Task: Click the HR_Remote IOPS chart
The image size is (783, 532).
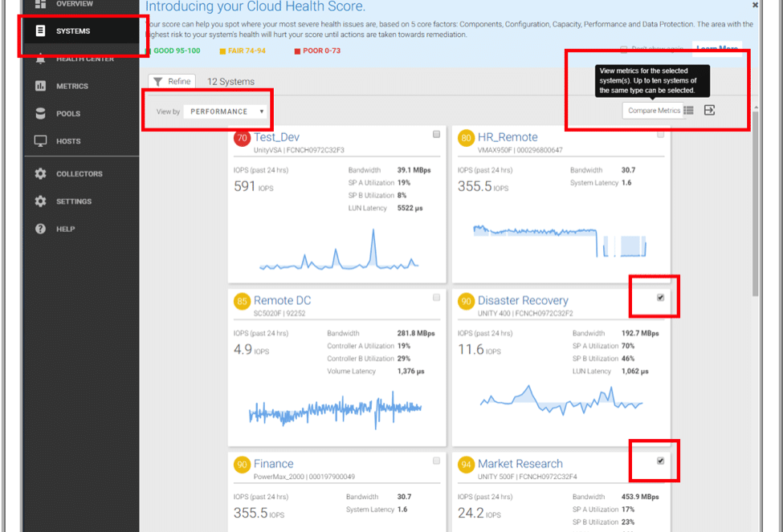Action: tap(560, 241)
